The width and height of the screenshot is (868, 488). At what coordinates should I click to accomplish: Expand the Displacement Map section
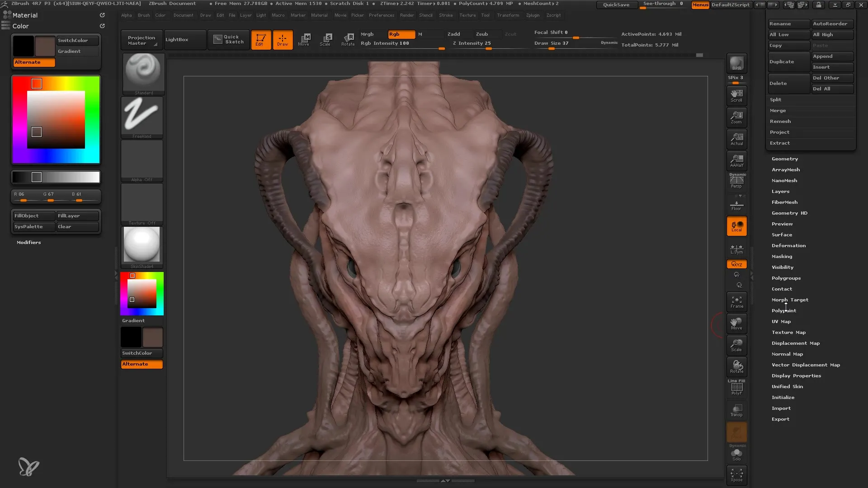(x=796, y=343)
